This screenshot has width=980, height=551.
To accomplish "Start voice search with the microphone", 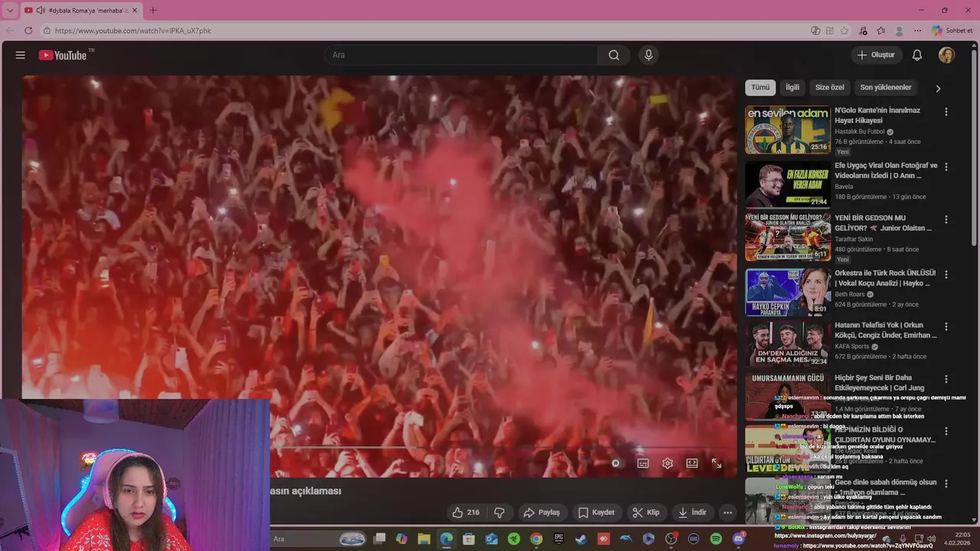I will 648,55.
